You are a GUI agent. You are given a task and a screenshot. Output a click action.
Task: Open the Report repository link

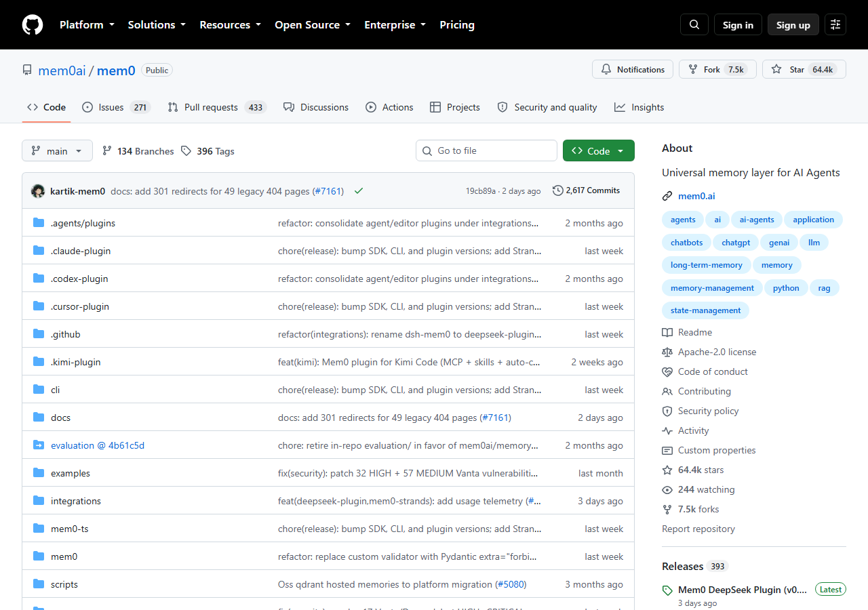tap(698, 529)
